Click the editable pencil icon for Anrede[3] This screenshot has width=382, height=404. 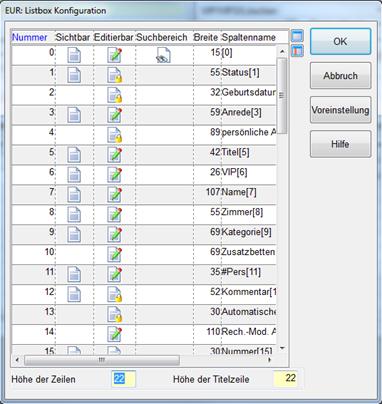114,115
